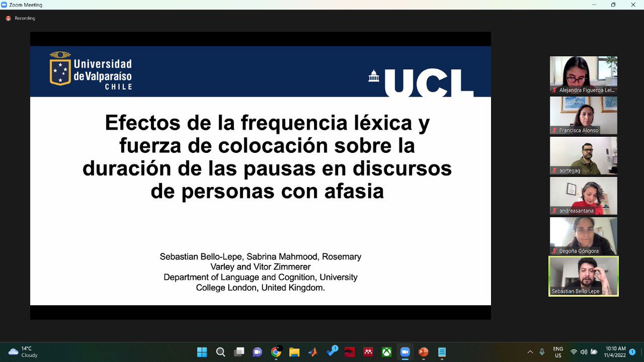Click the slide title 'Efectos de la frequencia léxica'
644x362 pixels.
(x=267, y=157)
